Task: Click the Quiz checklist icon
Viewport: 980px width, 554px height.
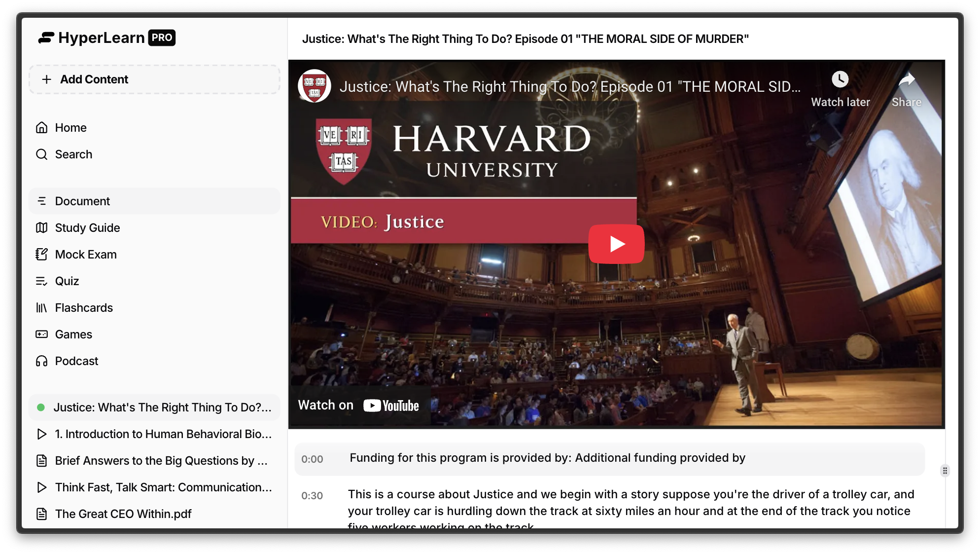Action: 42,281
